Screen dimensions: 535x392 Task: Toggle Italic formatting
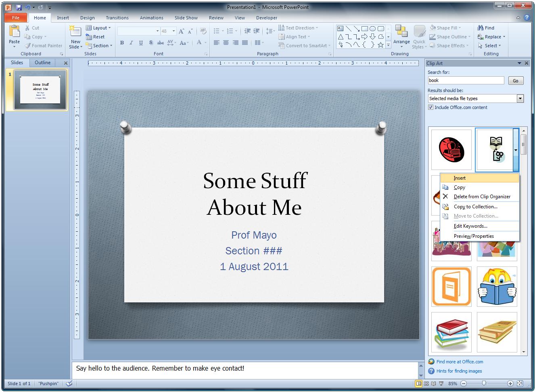131,42
